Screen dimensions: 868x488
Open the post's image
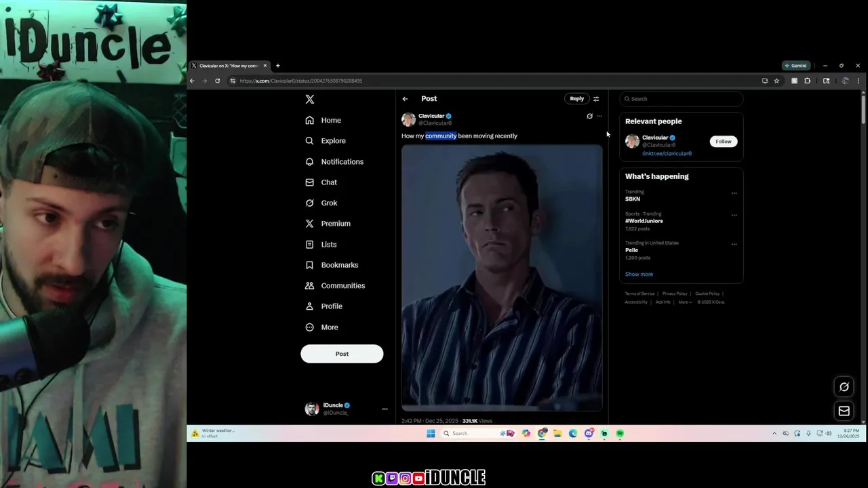coord(502,278)
